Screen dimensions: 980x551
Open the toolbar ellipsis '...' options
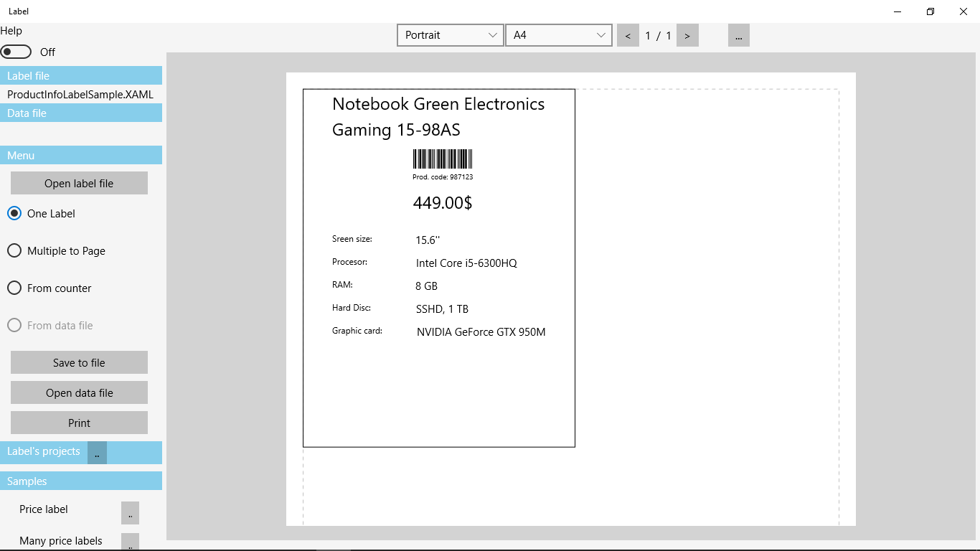(x=738, y=34)
